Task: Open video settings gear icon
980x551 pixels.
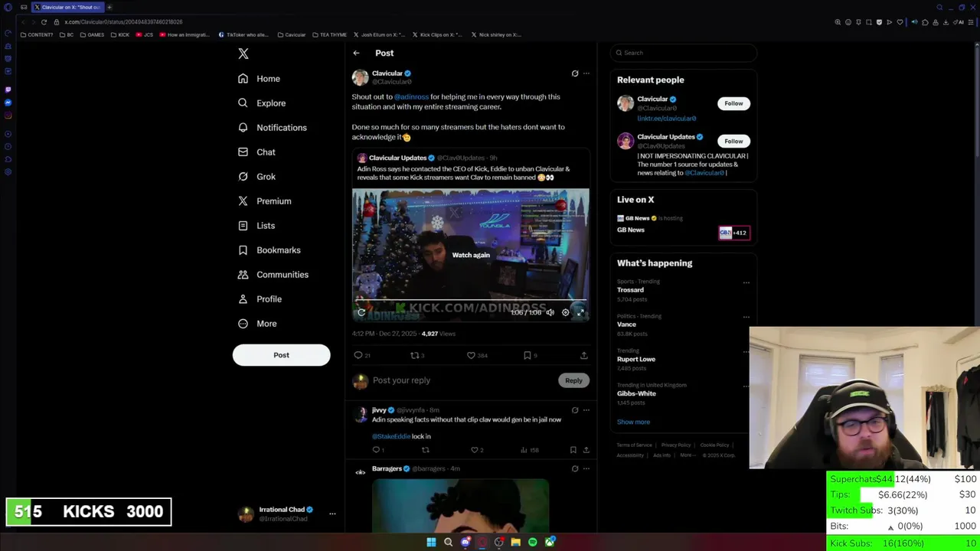Action: [566, 312]
